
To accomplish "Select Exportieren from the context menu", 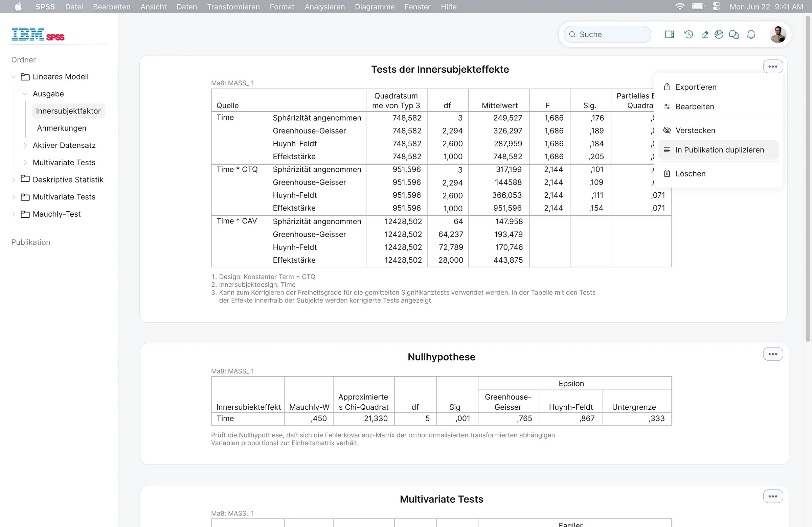I will (x=696, y=87).
